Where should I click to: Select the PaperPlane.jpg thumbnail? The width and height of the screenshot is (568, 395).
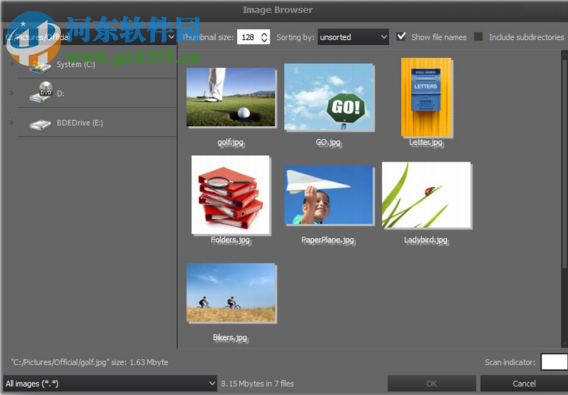(x=329, y=195)
